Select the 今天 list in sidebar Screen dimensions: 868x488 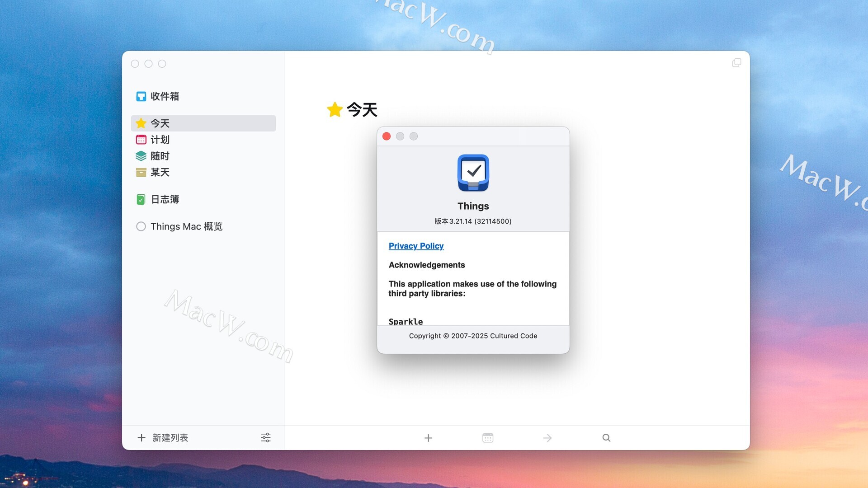pyautogui.click(x=203, y=123)
